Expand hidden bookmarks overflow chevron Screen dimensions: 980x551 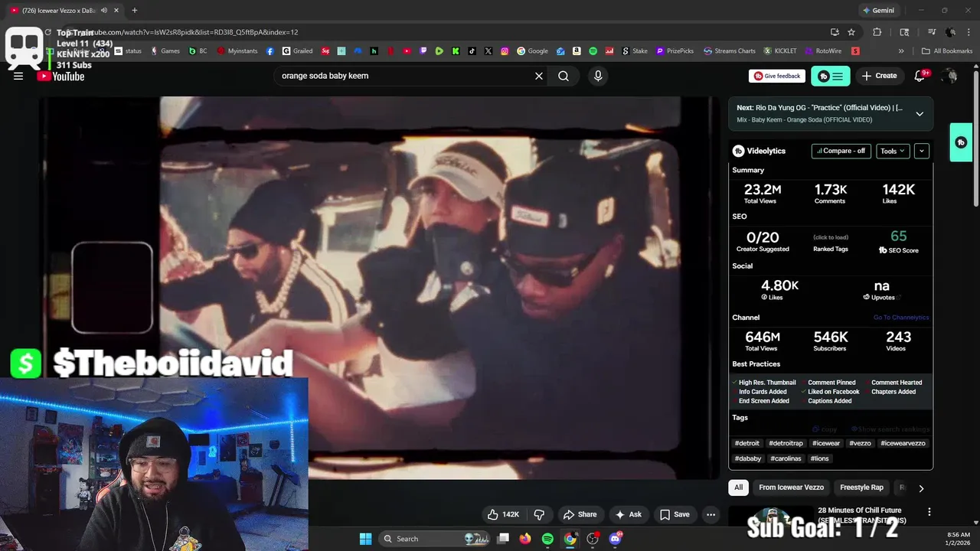(x=901, y=51)
